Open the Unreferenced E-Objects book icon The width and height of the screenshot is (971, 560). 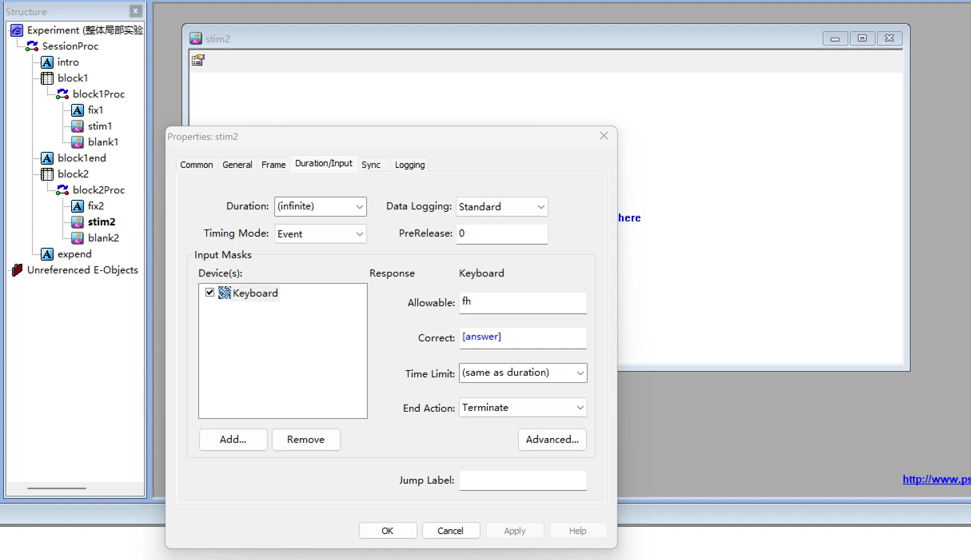(17, 270)
